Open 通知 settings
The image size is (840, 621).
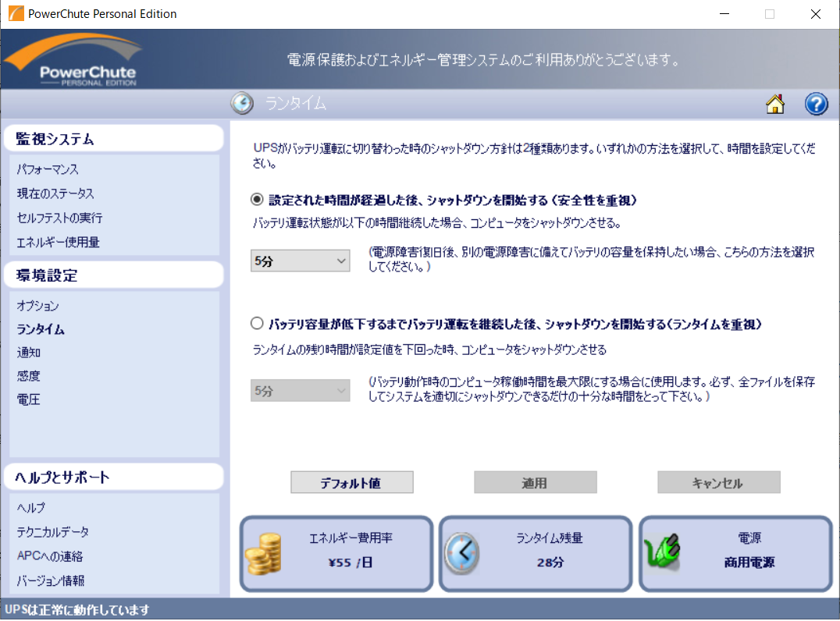pyautogui.click(x=28, y=353)
